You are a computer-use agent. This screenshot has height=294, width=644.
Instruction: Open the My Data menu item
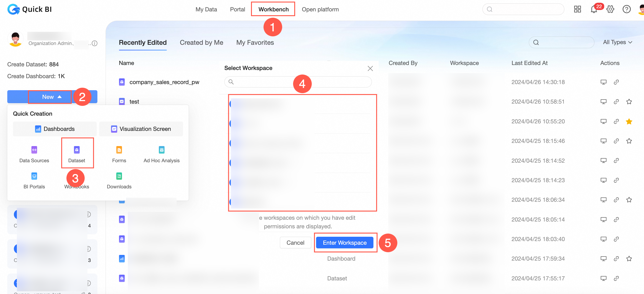click(206, 10)
